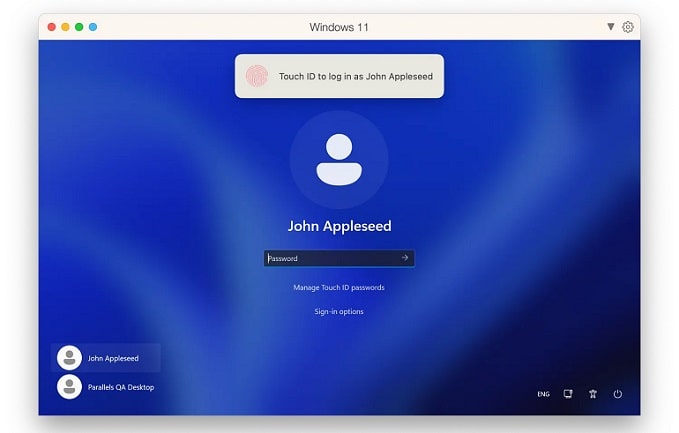
Task: Switch to Parallels QA Desktop account
Action: click(106, 387)
